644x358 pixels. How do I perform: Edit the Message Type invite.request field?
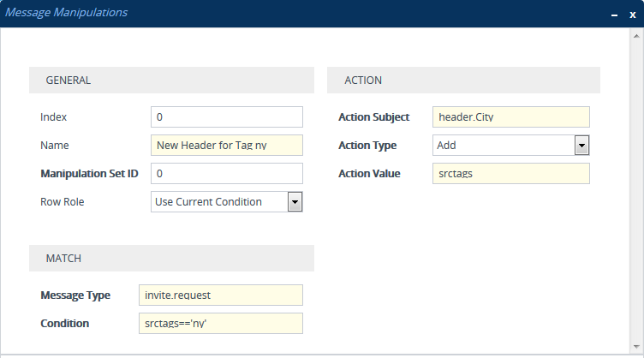click(x=221, y=295)
